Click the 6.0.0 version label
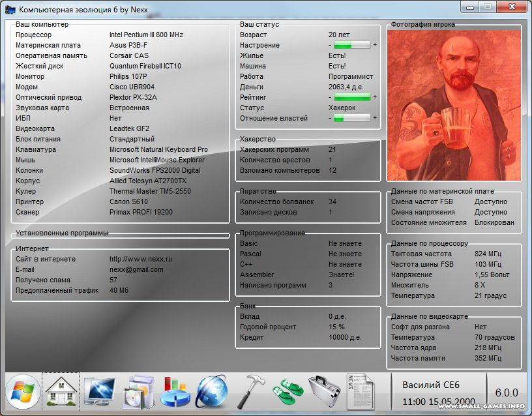 (x=506, y=393)
